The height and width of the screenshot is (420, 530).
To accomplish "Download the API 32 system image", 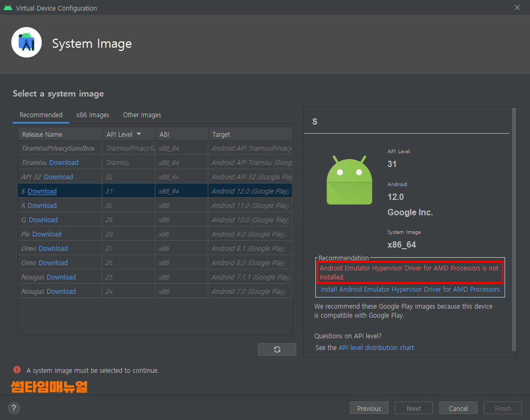I will (58, 177).
